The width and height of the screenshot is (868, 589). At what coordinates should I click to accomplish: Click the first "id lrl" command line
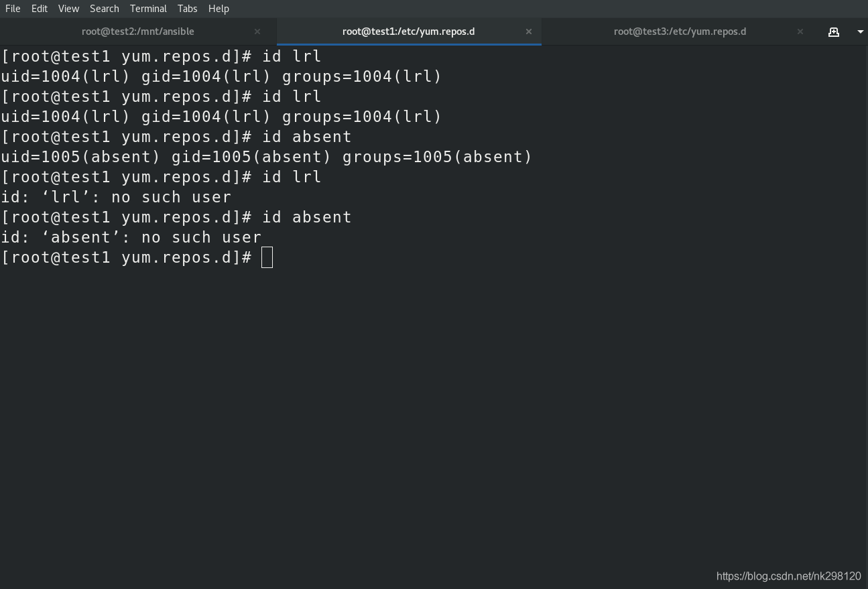click(161, 56)
